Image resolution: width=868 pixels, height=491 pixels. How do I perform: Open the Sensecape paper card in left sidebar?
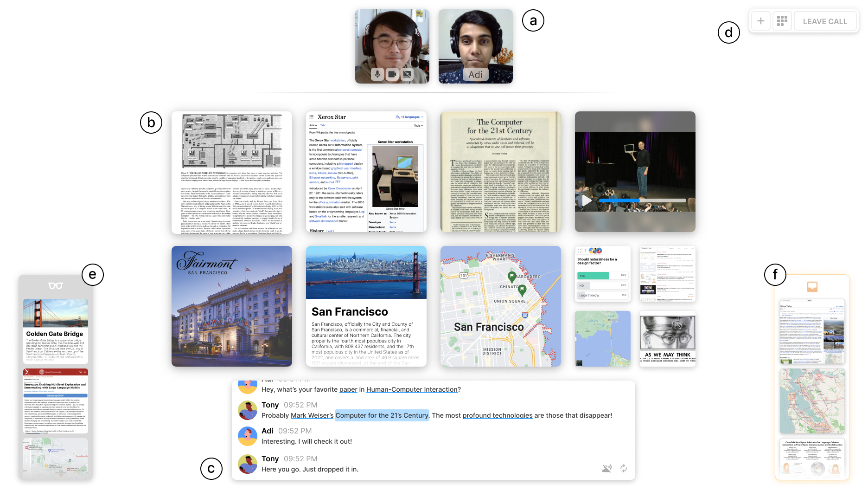[56, 401]
